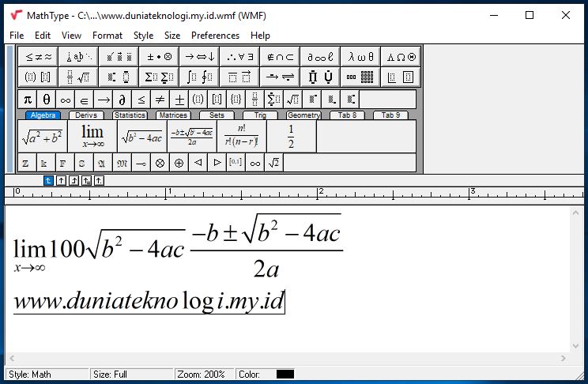Insert the element-of symbol (∈)
The height and width of the screenshot is (384, 588).
(85, 100)
